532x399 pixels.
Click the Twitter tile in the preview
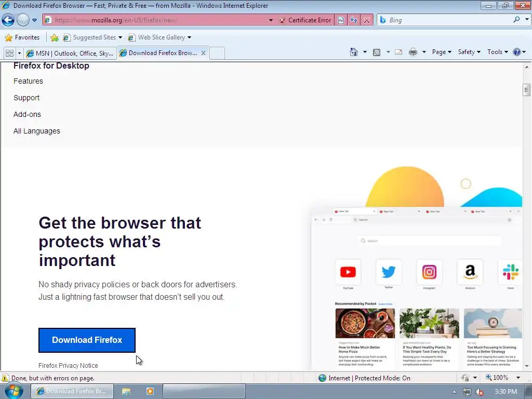(389, 272)
